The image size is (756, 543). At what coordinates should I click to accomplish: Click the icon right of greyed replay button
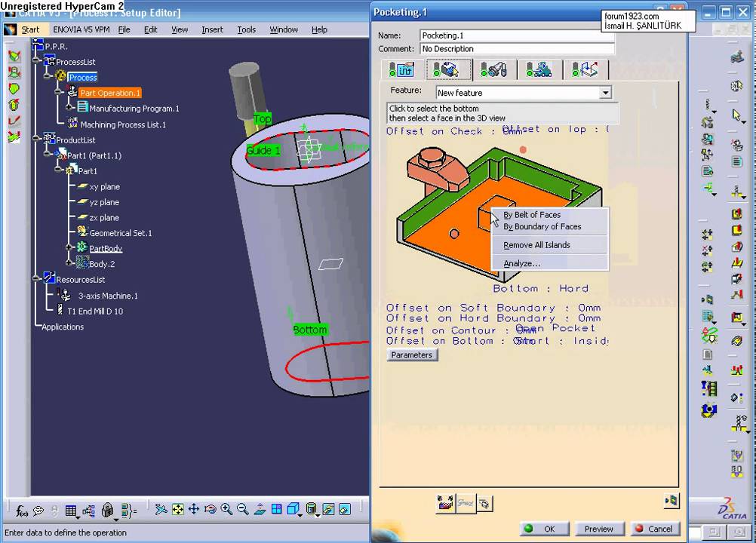484,504
